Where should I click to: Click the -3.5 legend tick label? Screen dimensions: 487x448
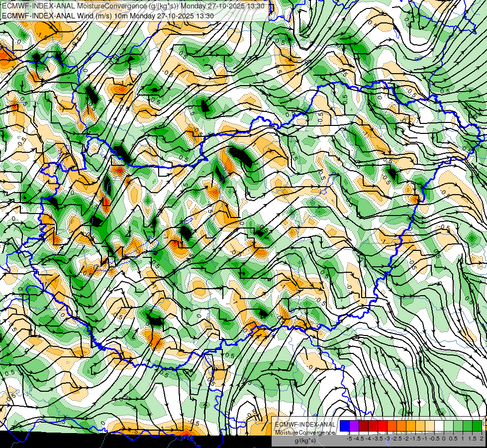pyautogui.click(x=378, y=439)
